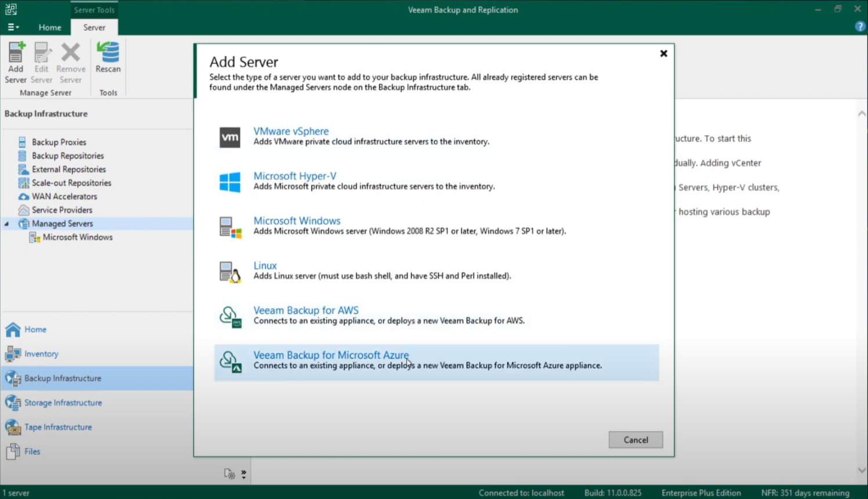Select External Repositories in the tree
868x499 pixels.
(69, 169)
